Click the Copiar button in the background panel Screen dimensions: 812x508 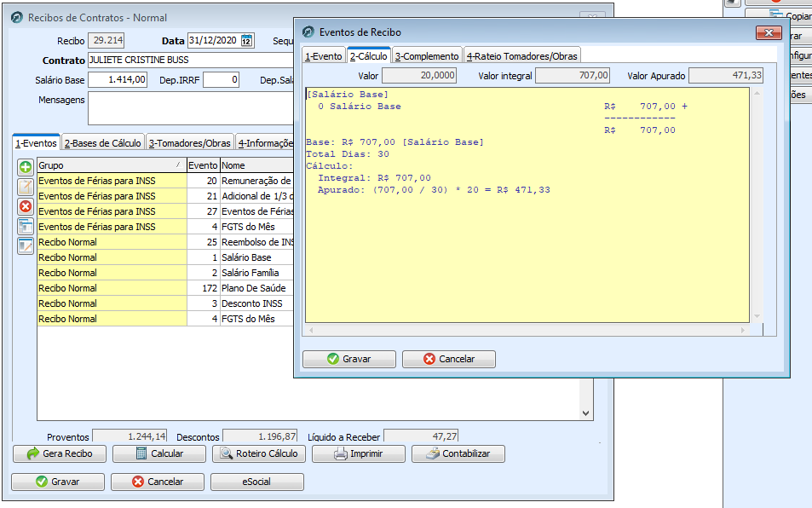779,15
